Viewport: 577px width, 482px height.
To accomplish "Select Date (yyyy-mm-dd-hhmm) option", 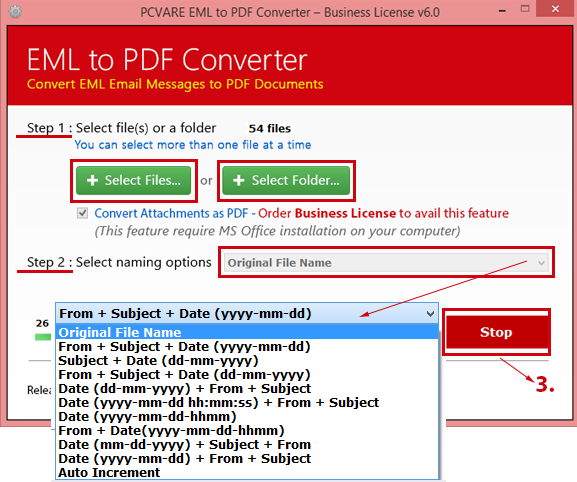I will tap(247, 417).
